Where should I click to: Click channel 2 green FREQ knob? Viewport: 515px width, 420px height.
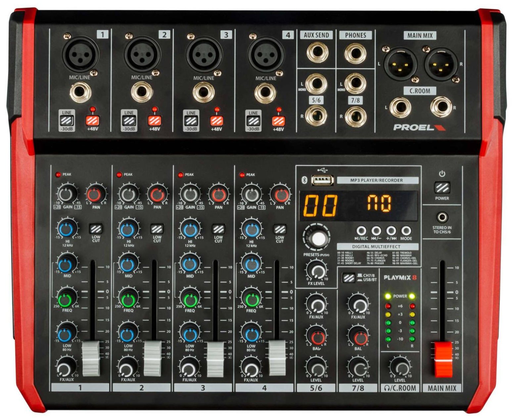pos(128,298)
